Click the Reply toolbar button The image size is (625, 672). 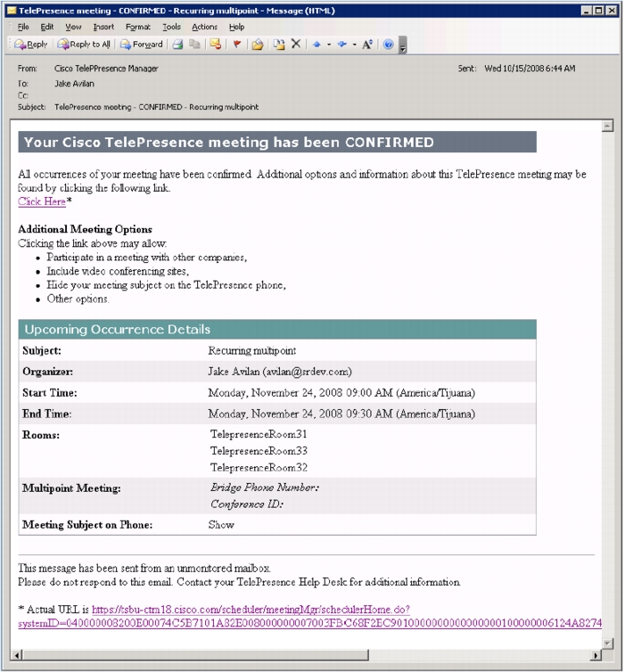click(31, 45)
